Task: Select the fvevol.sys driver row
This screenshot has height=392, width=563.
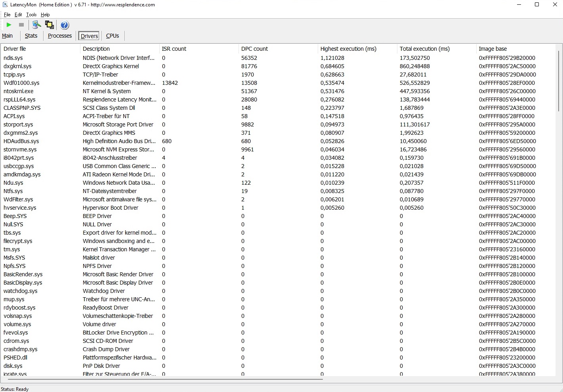Action: pos(278,333)
